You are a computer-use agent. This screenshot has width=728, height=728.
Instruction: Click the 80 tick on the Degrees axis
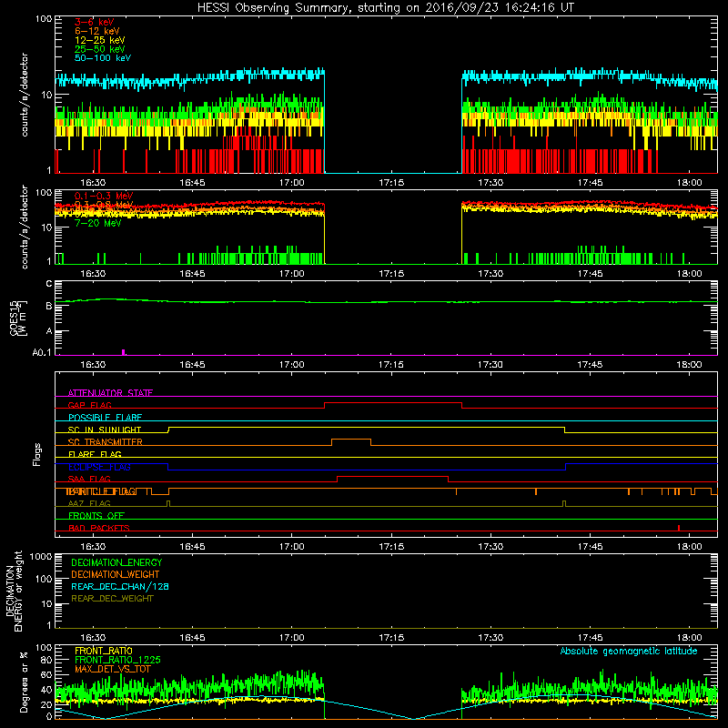[x=46, y=660]
